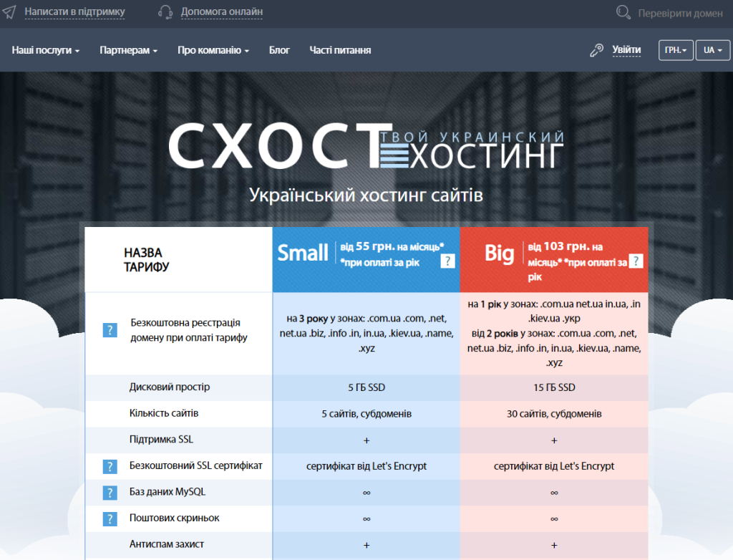
Task: Click the paper plane support icon
Action: pyautogui.click(x=9, y=12)
